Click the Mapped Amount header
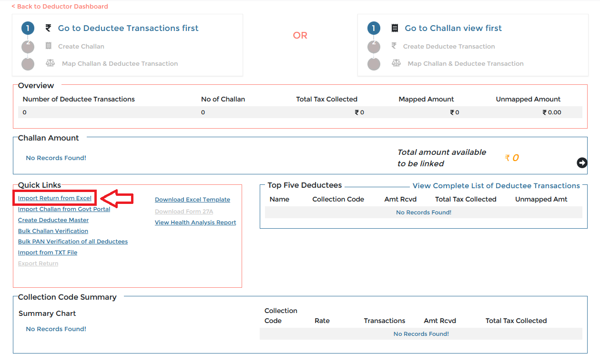 pyautogui.click(x=426, y=99)
